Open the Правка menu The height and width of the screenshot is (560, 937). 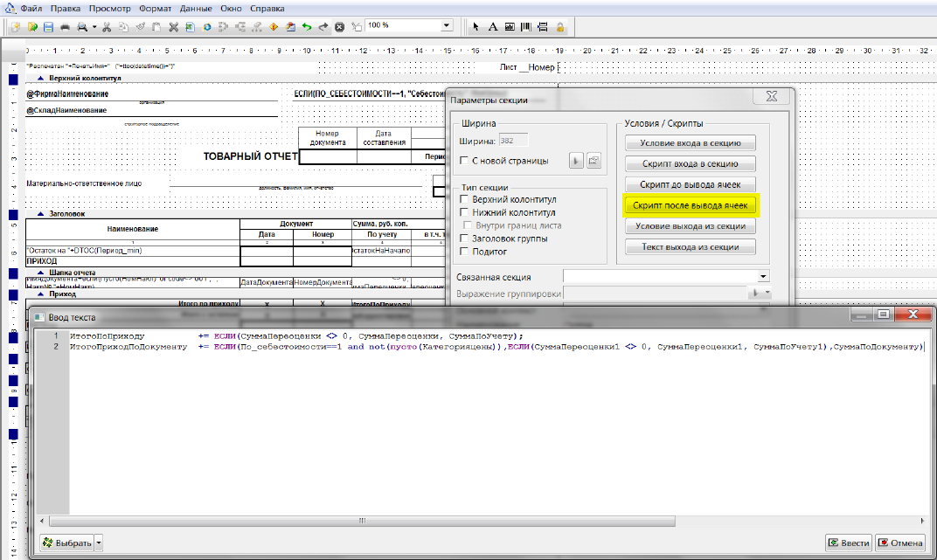point(66,9)
